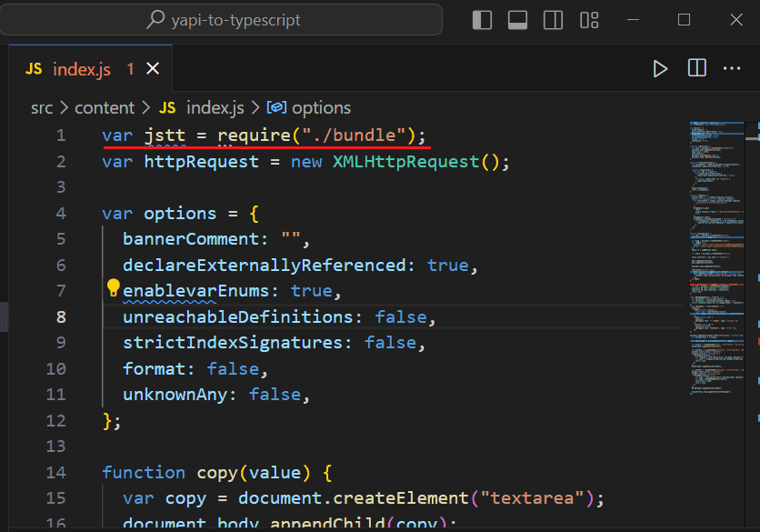Open the editor More Actions ellipsis

click(732, 69)
